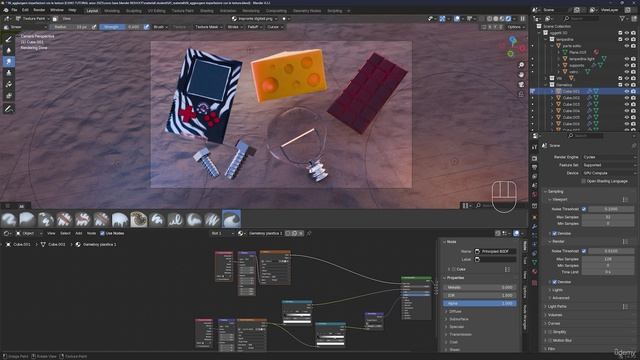This screenshot has height=360, width=640.
Task: Open the Output properties tab icon
Action: click(535, 167)
